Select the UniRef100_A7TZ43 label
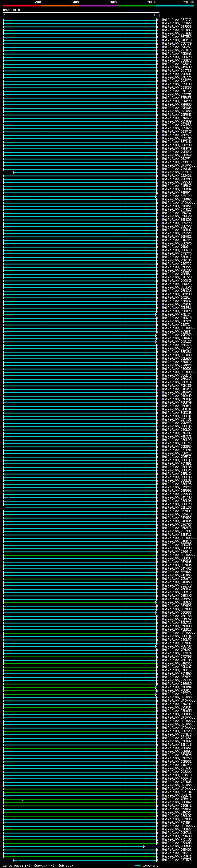Screen dimensions: 197x868 (177, 694)
